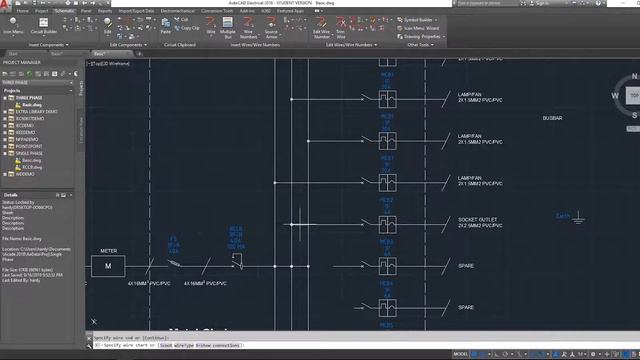The width and height of the screenshot is (640, 360).
Task: Click the Edit Wire Number tool
Action: pos(321,27)
